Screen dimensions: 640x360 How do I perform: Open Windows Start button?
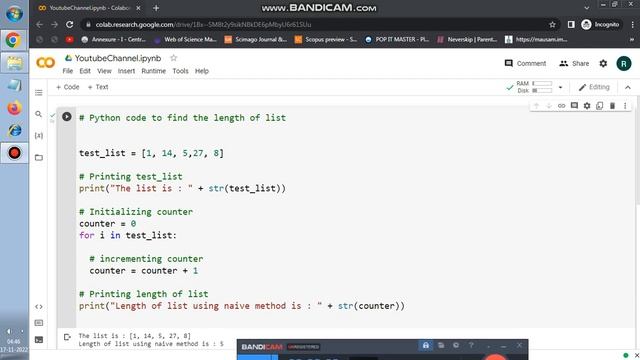(14, 14)
